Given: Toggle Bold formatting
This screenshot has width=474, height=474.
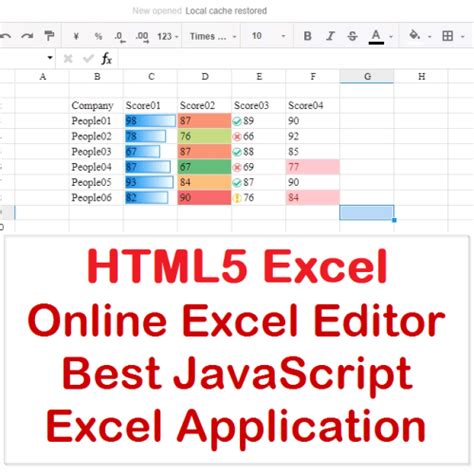Looking at the screenshot, I should (x=308, y=36).
